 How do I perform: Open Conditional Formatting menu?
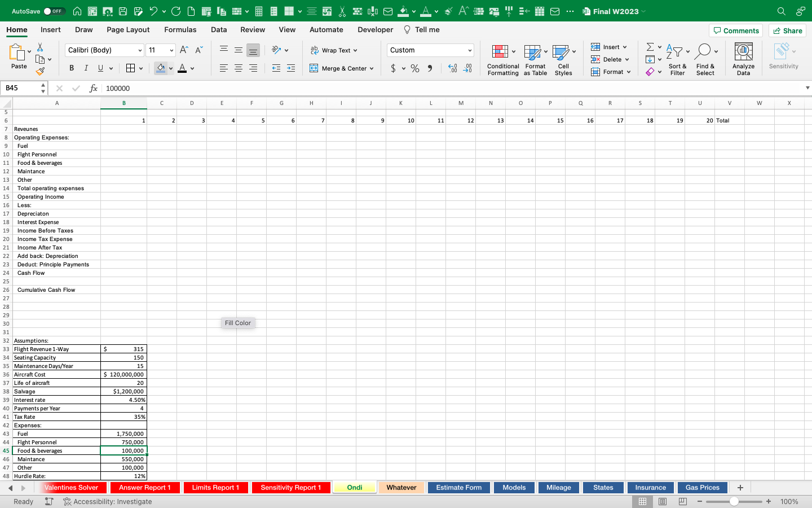503,60
